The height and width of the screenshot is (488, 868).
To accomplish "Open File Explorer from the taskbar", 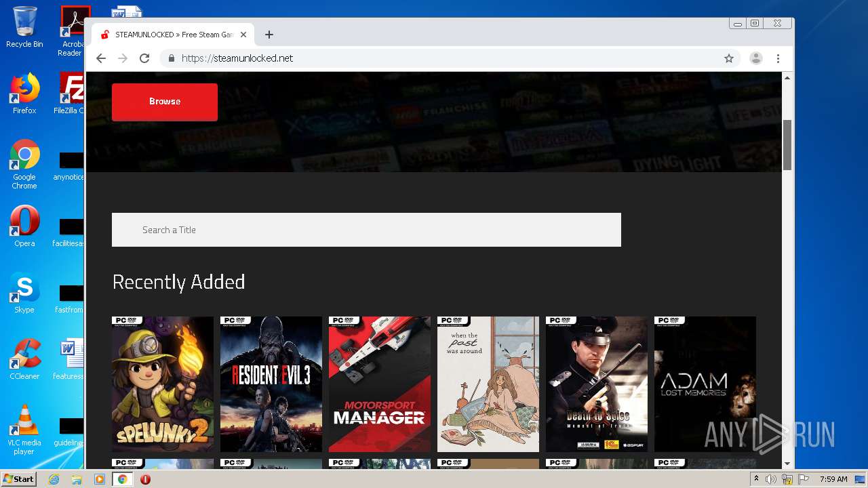I will pos(77,479).
